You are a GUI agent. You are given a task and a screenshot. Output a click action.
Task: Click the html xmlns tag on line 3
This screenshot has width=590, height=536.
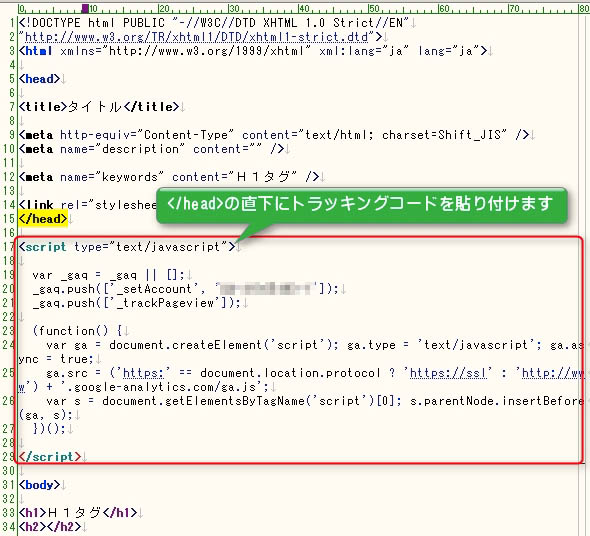pos(253,51)
